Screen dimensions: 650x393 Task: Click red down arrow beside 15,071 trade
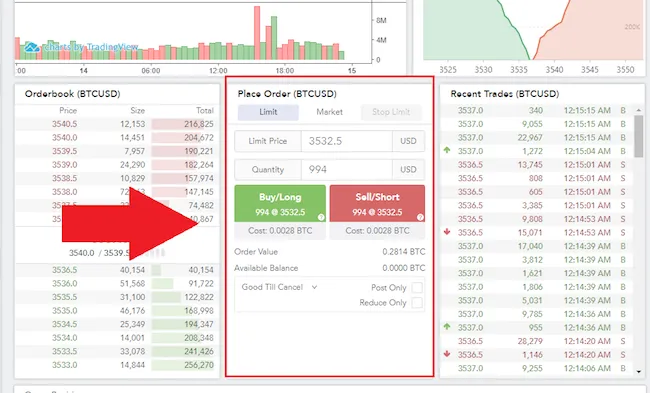tap(447, 232)
